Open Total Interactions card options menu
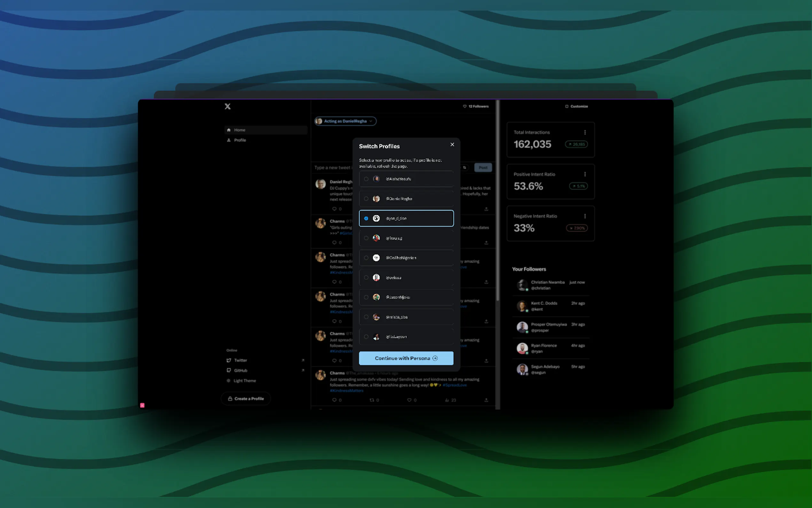Screen dimensions: 812x508 [x=585, y=132]
